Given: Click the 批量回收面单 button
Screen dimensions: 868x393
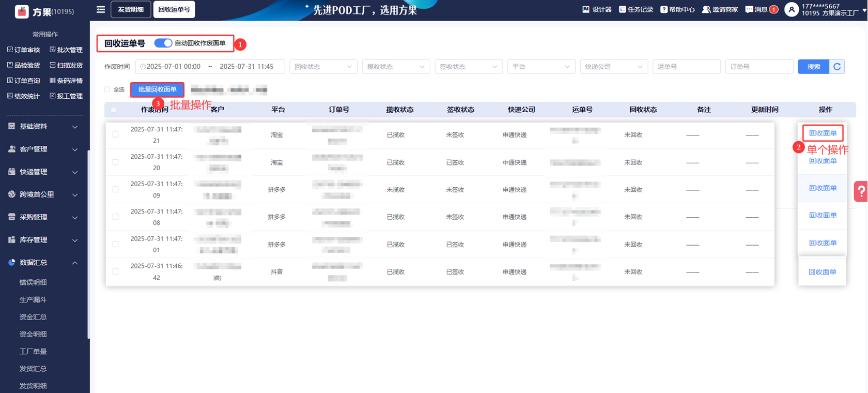Looking at the screenshot, I should [157, 89].
